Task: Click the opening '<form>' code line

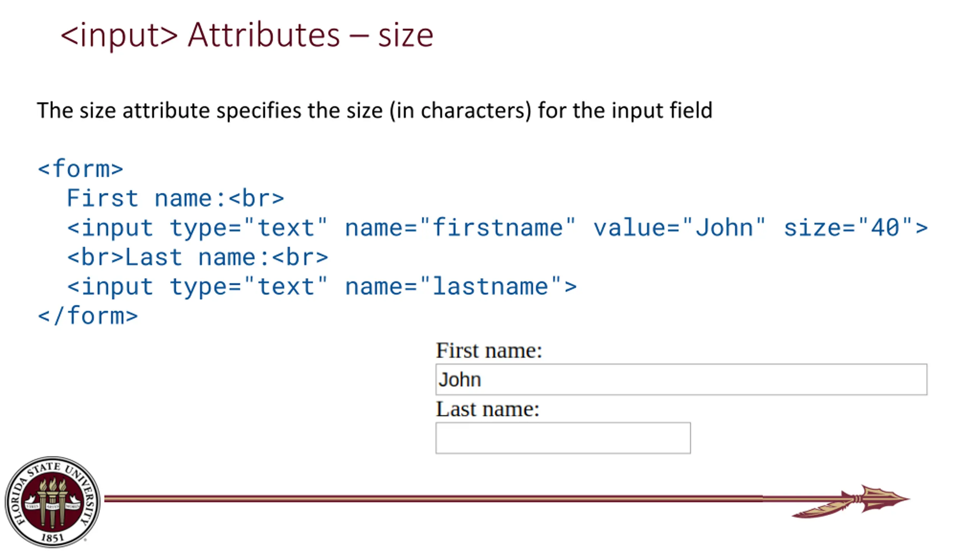Action: [x=80, y=169]
